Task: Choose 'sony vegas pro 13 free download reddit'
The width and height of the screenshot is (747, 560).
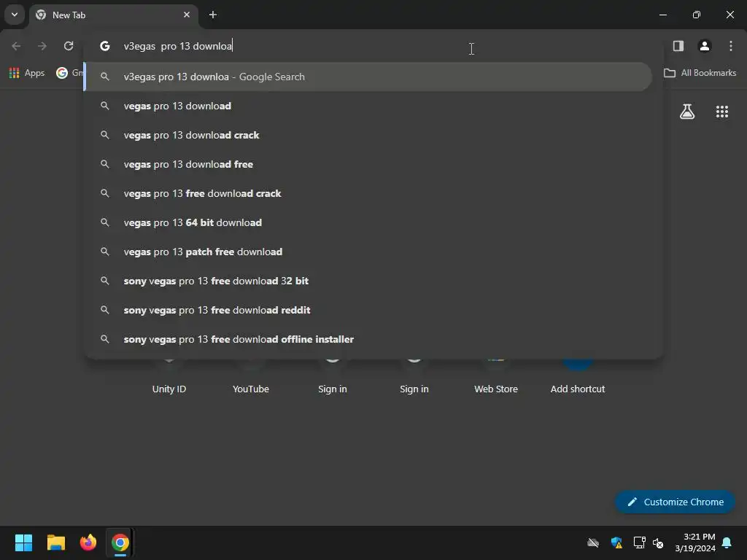Action: [368, 310]
